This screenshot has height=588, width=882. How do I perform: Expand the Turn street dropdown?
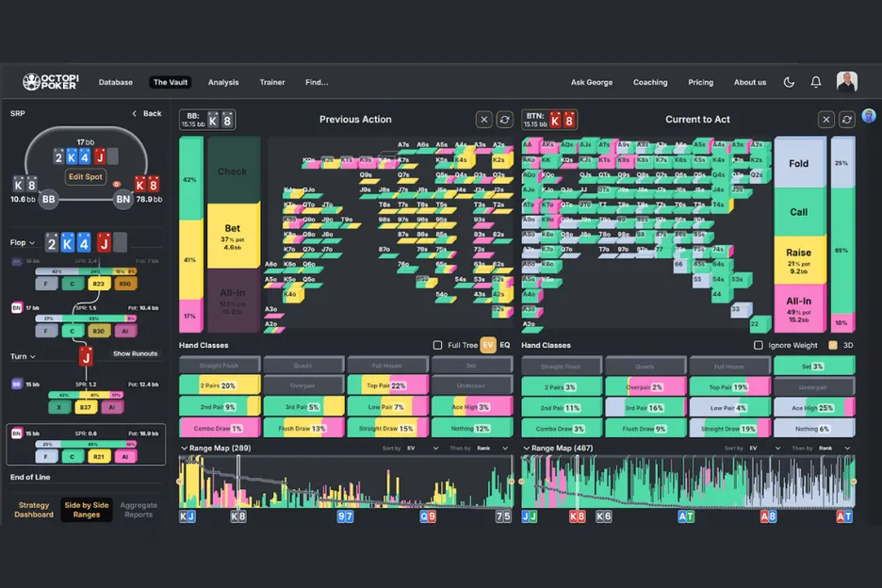(23, 356)
